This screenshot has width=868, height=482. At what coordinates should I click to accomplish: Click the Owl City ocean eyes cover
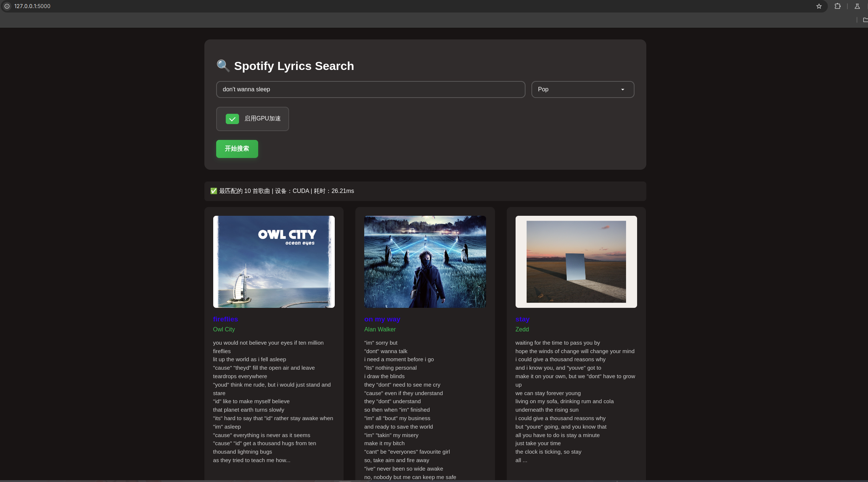point(274,262)
